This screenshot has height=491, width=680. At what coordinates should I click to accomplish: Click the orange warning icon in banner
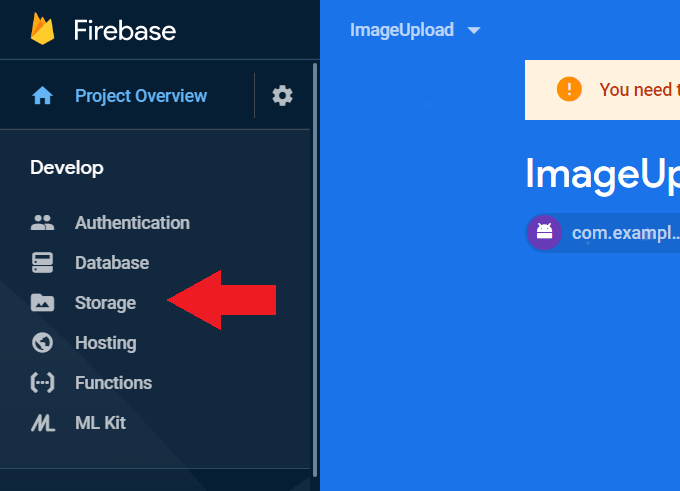[x=569, y=89]
